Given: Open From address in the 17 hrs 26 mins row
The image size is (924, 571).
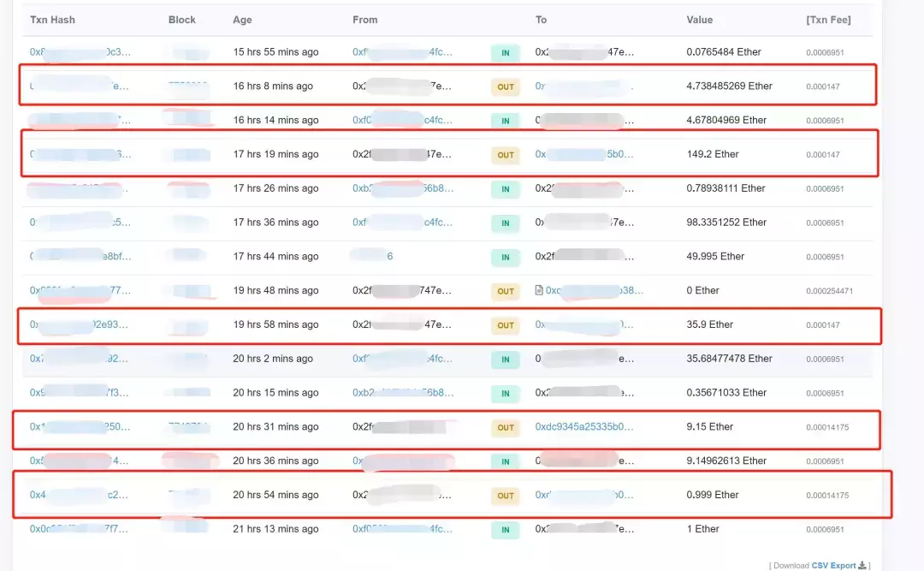Looking at the screenshot, I should click(402, 188).
